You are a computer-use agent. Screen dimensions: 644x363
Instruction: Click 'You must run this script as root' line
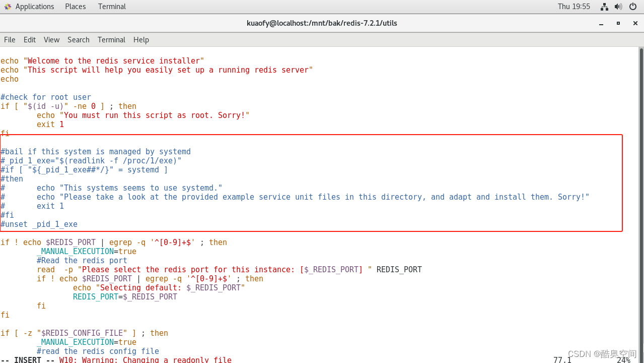[143, 115]
